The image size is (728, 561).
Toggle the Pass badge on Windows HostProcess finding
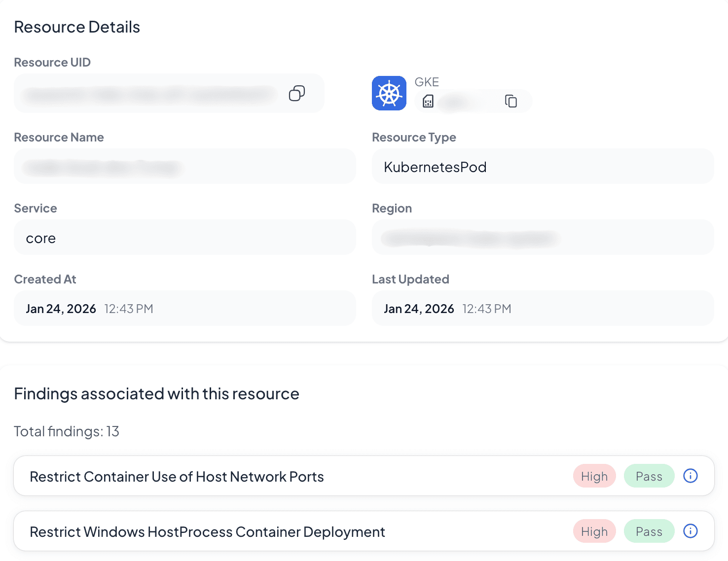(649, 531)
